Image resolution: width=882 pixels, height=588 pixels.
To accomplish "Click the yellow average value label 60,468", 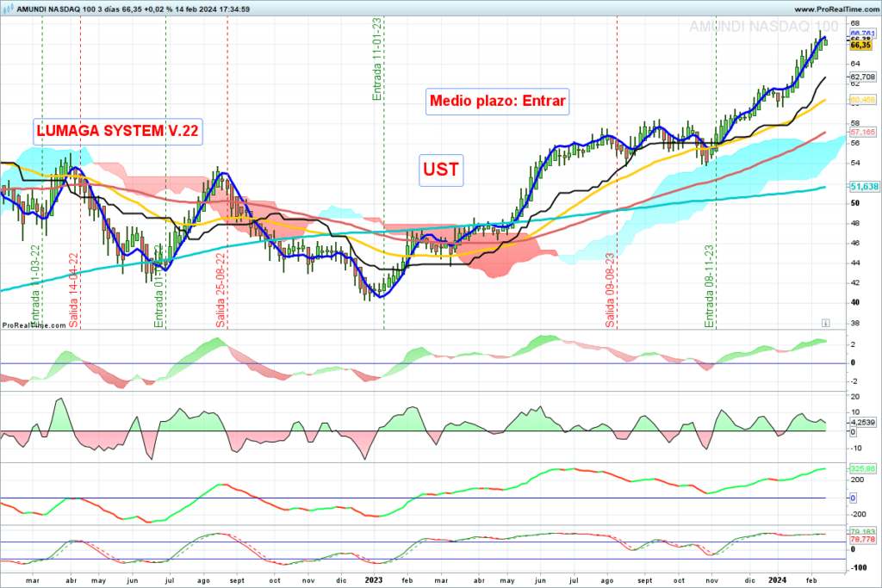I will (862, 100).
